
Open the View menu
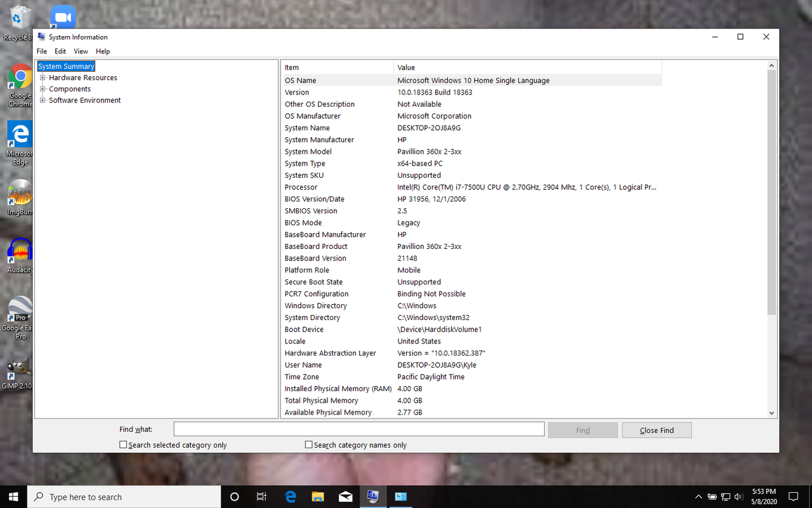(81, 51)
